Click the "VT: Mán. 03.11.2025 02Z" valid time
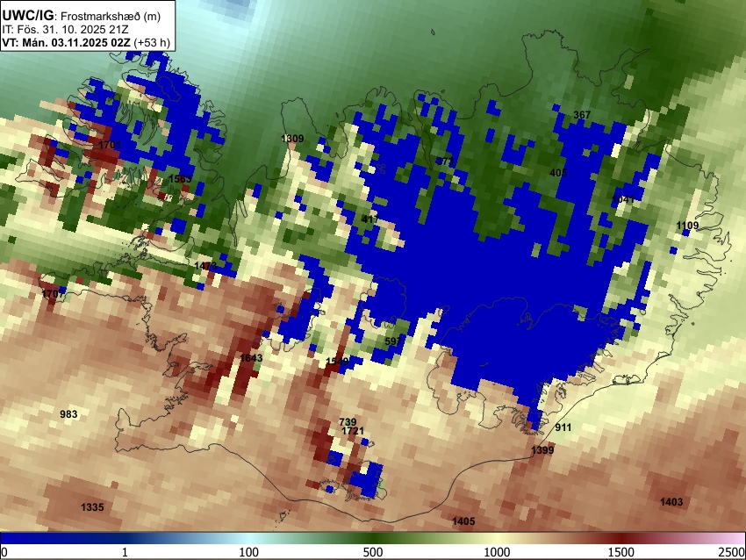The height and width of the screenshot is (560, 746). (x=66, y=42)
